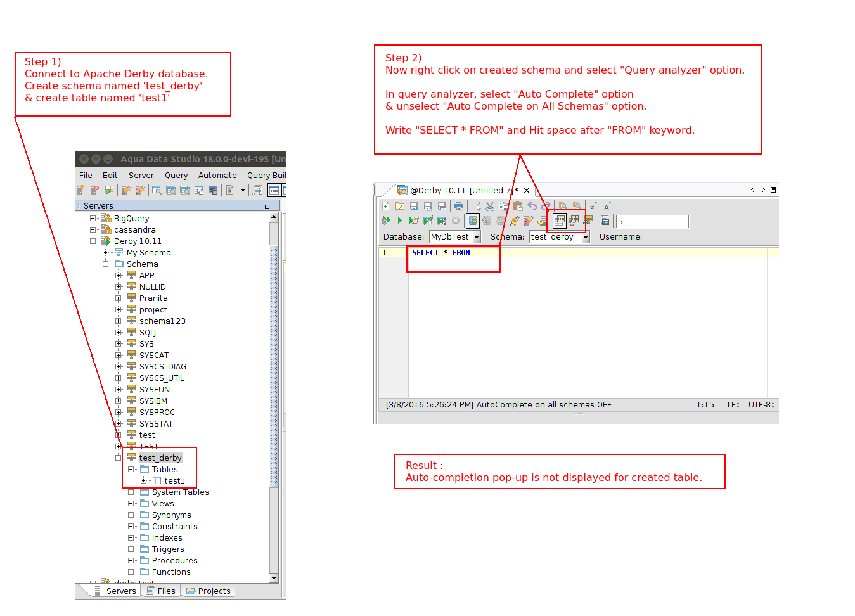The image size is (855, 616).
Task: Click the Connect Server icon in main toolbar
Action: [x=126, y=189]
